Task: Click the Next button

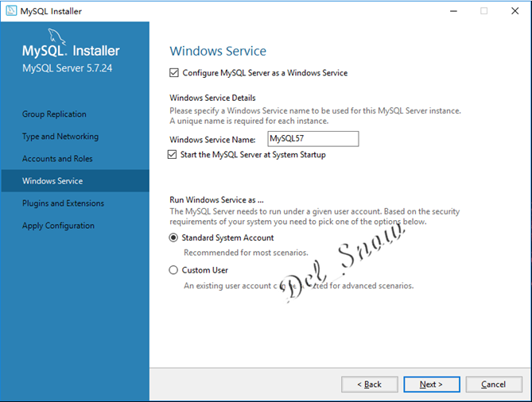Action: coord(432,384)
